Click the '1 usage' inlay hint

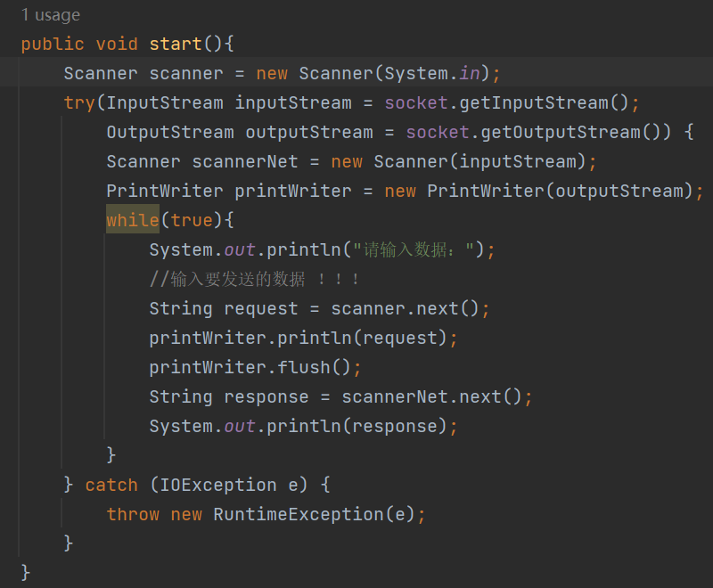click(x=51, y=15)
